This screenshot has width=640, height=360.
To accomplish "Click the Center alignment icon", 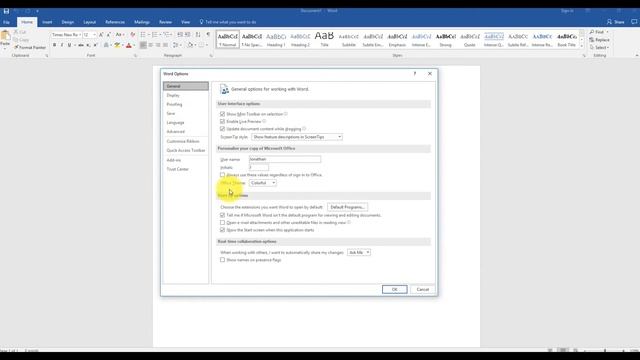I will [150, 45].
